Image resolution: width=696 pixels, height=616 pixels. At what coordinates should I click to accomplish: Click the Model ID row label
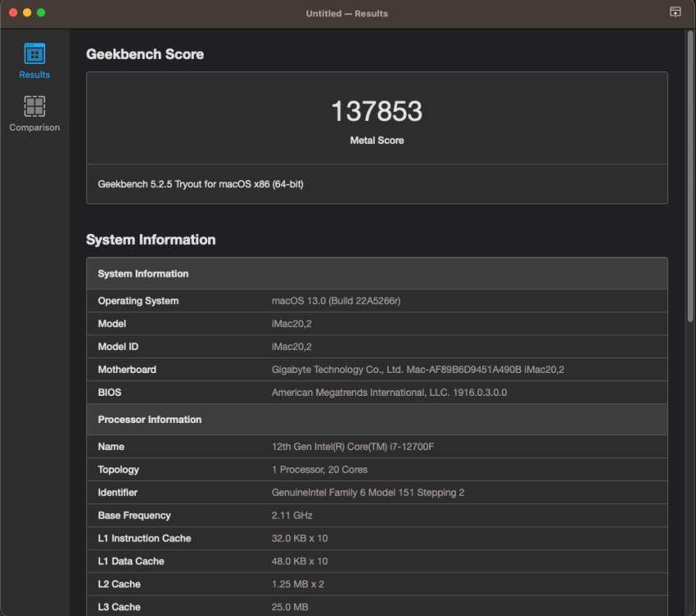point(118,347)
